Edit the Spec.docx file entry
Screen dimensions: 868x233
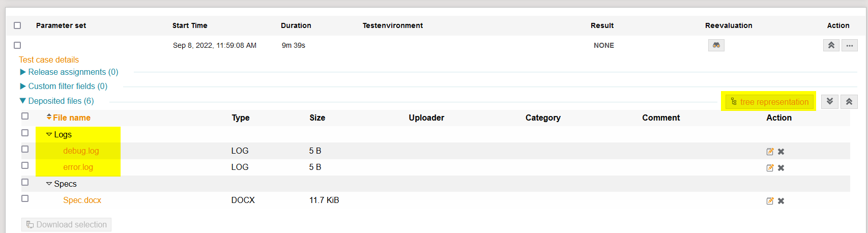coord(770,201)
